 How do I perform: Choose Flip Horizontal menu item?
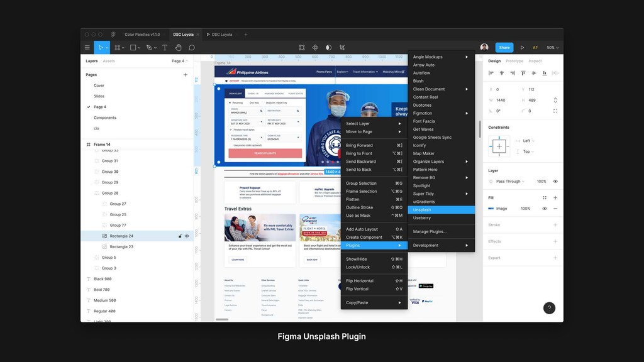pos(374,281)
